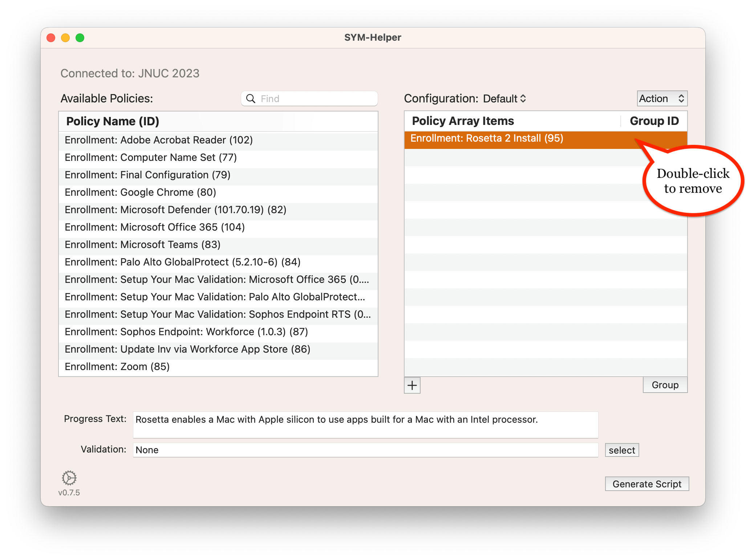
Task: Click the Group button
Action: (665, 385)
